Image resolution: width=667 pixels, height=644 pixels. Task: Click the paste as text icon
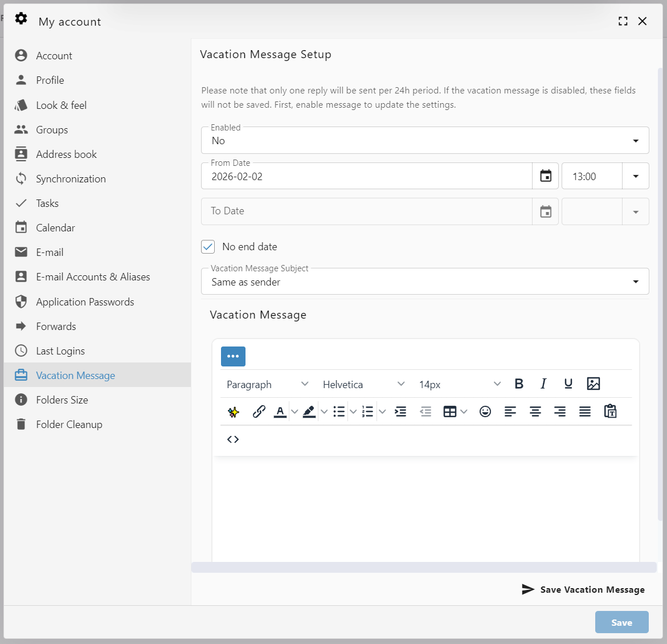pyautogui.click(x=610, y=411)
